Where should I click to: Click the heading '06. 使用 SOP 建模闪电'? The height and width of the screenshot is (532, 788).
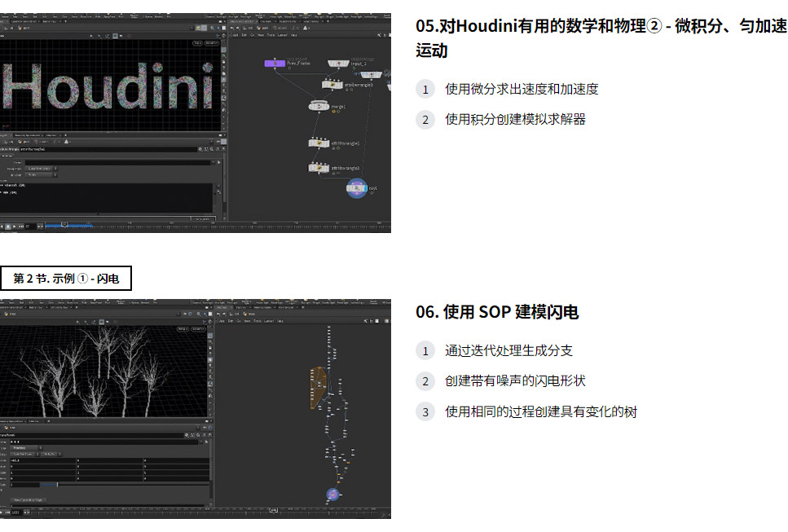point(497,312)
